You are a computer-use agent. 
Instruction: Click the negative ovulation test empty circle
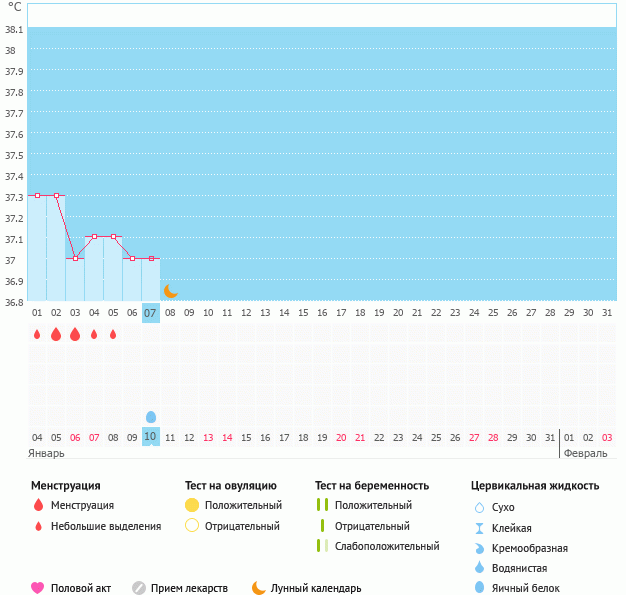(x=192, y=526)
